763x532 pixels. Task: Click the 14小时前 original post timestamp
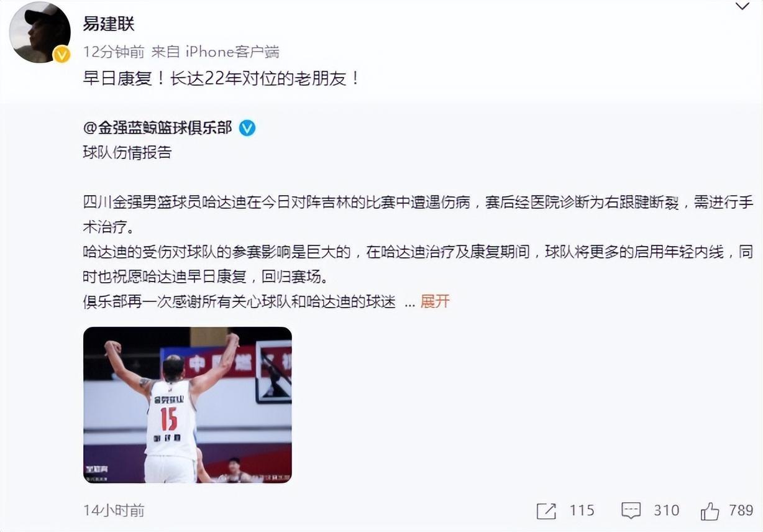click(x=114, y=510)
